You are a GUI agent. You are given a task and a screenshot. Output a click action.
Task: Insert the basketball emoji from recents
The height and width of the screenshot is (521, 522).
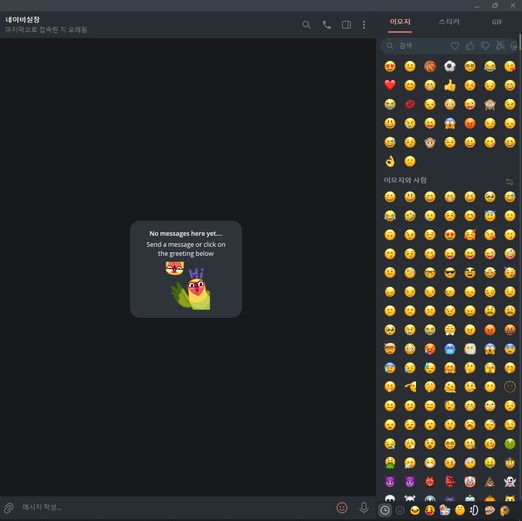coord(430,66)
